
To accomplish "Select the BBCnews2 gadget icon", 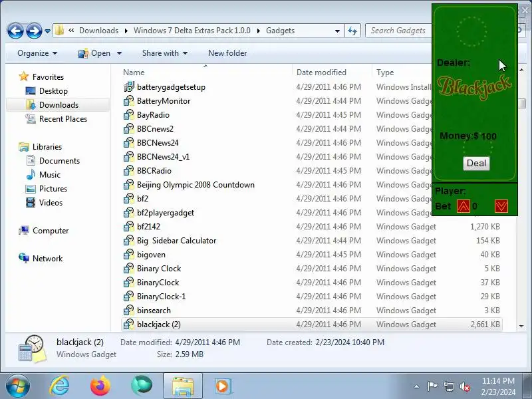I will (129, 128).
